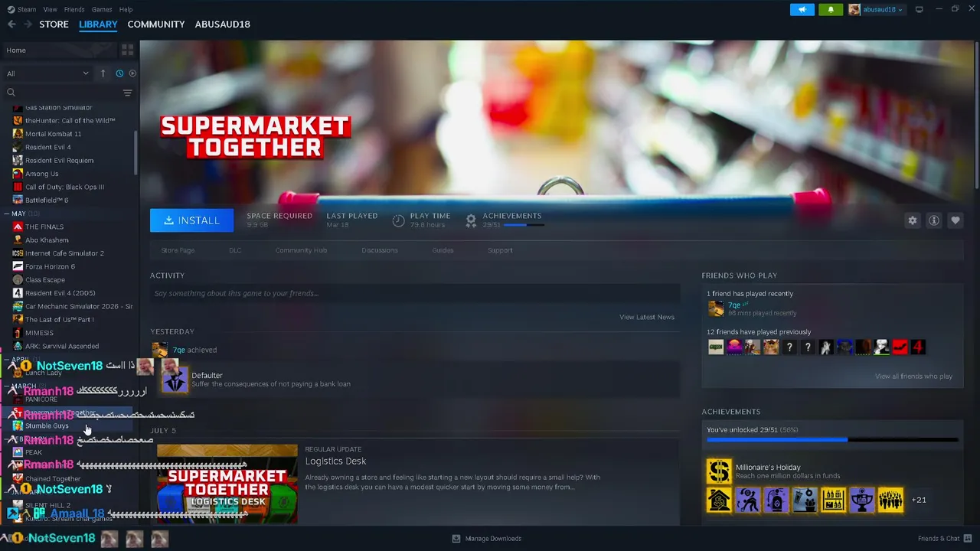Select Mortal Kombat 11 icon in list

click(18, 134)
